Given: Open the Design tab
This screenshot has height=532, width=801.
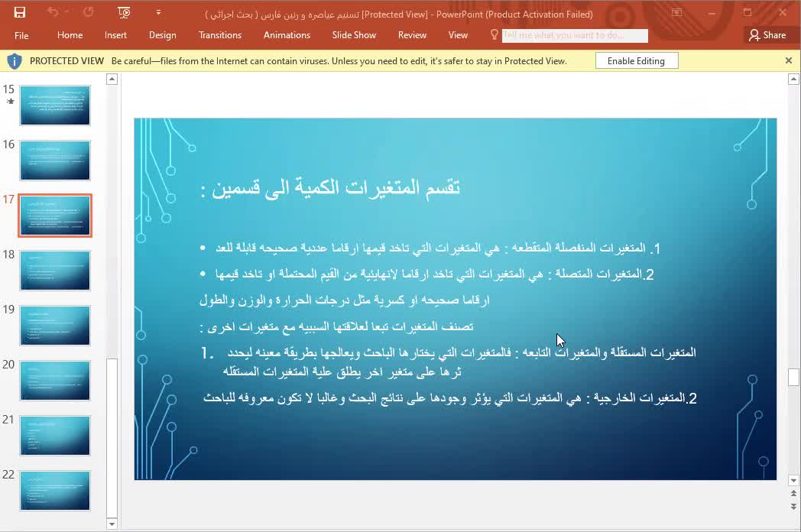Looking at the screenshot, I should point(163,35).
